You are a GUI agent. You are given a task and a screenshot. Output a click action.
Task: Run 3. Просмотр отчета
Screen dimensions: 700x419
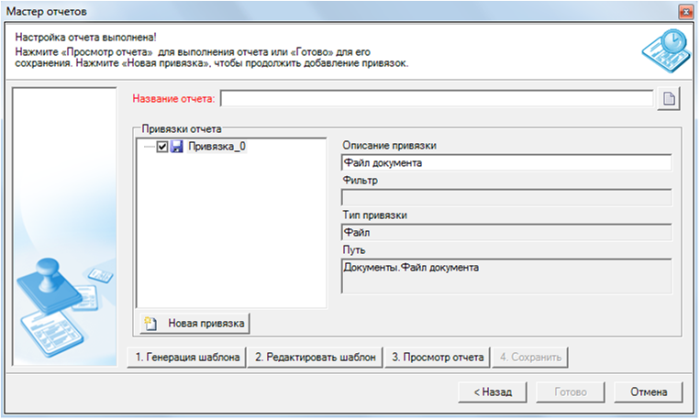point(438,357)
